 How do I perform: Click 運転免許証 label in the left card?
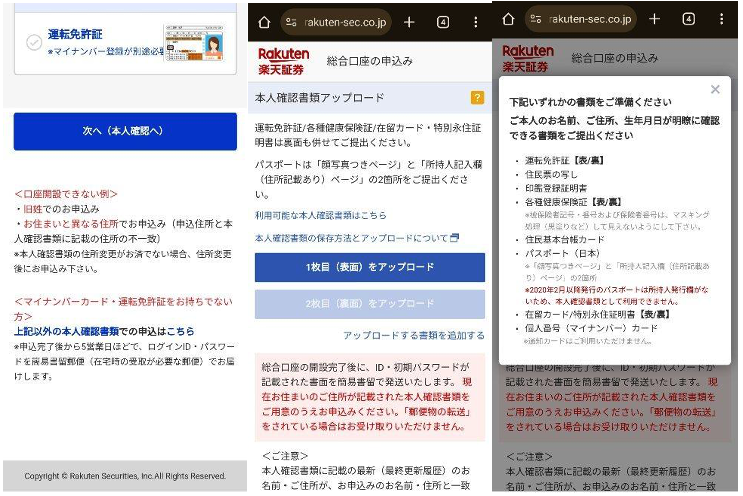(x=75, y=34)
